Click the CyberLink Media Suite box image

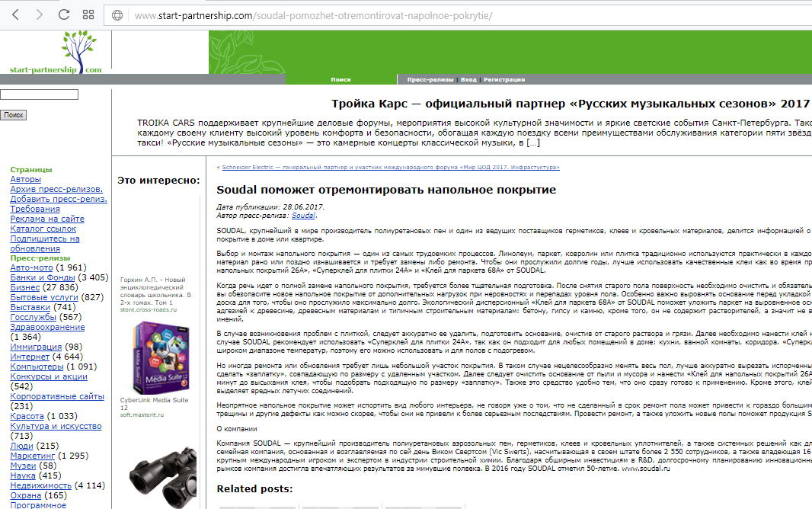click(161, 358)
